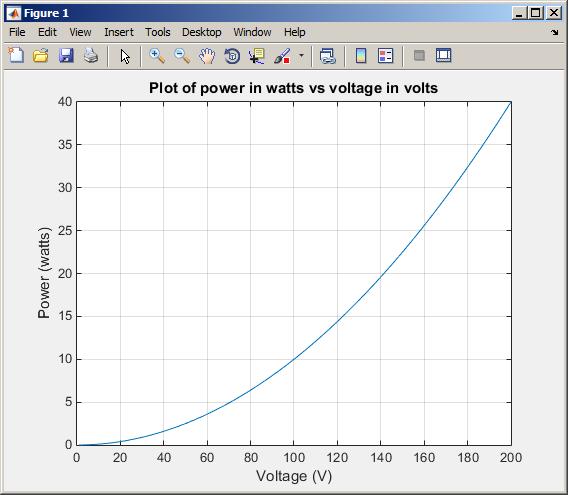Select the Brush data tool
Screen dimensions: 568x495
pyautogui.click(x=282, y=56)
